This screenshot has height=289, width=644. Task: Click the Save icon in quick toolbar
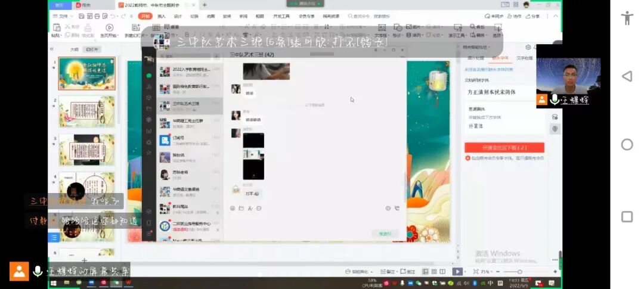[81, 16]
